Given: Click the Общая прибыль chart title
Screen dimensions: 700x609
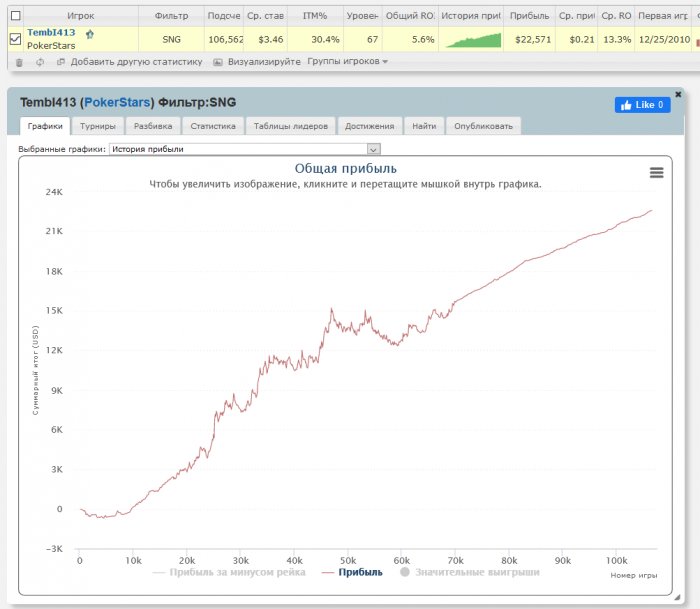Looking at the screenshot, I should coord(346,168).
